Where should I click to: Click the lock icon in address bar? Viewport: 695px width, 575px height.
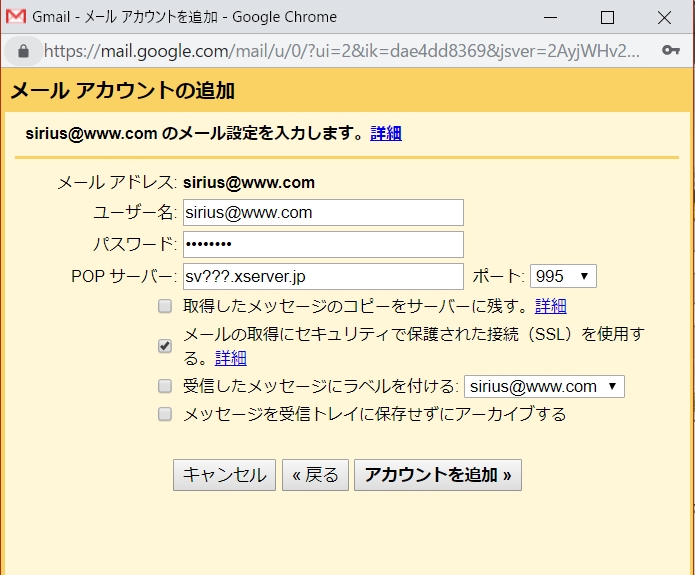tap(23, 51)
